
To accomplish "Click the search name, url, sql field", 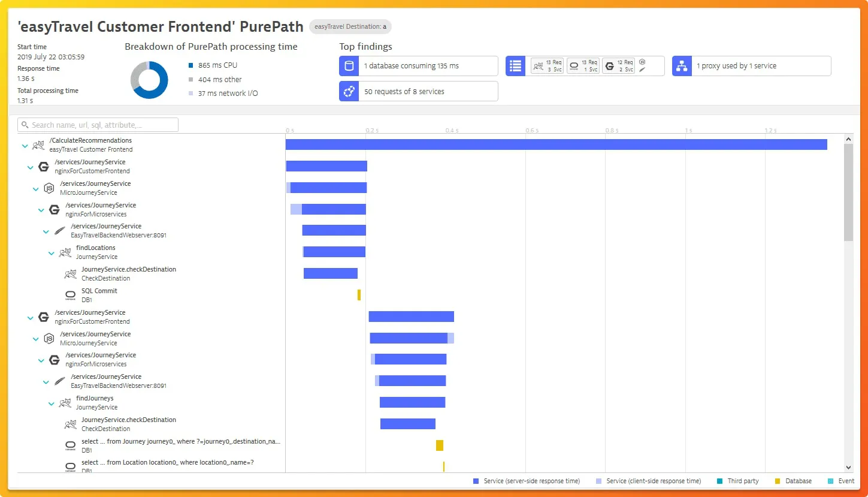I will coord(98,125).
